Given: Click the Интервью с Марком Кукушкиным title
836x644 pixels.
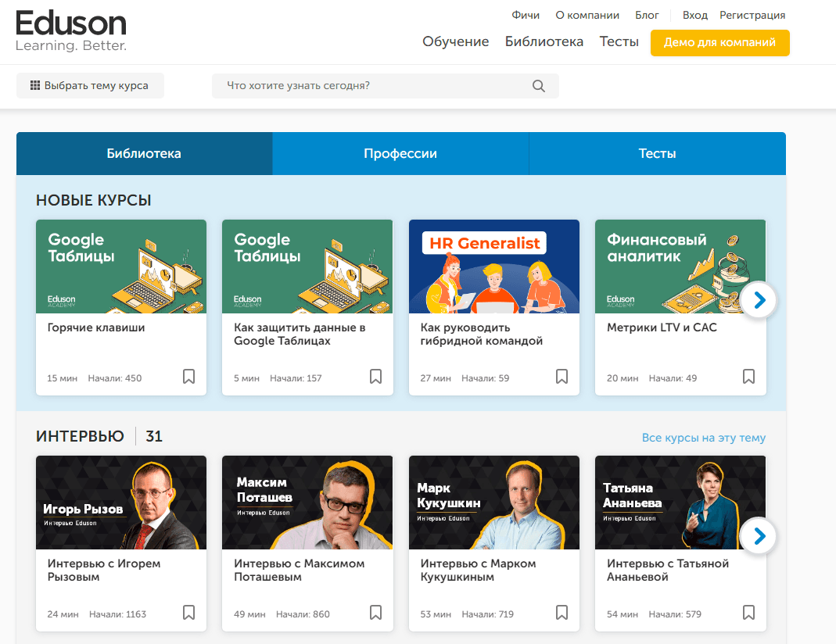Looking at the screenshot, I should click(x=479, y=570).
